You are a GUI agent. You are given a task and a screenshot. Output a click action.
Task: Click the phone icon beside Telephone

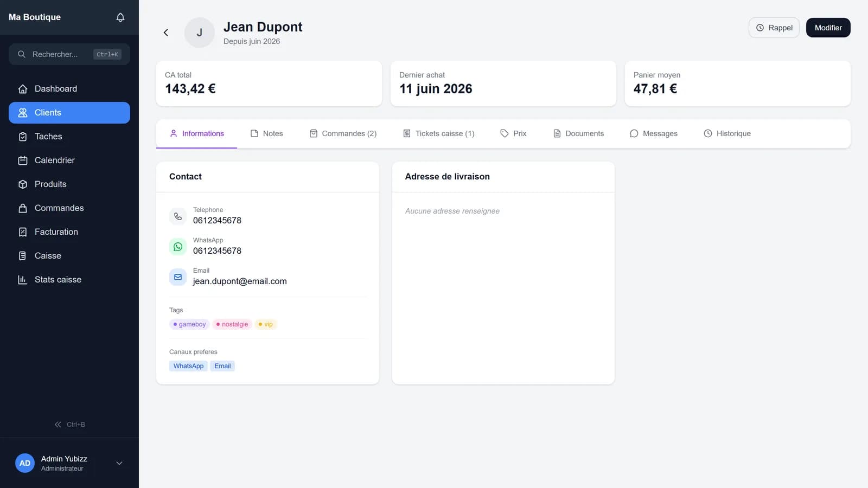coord(178,216)
